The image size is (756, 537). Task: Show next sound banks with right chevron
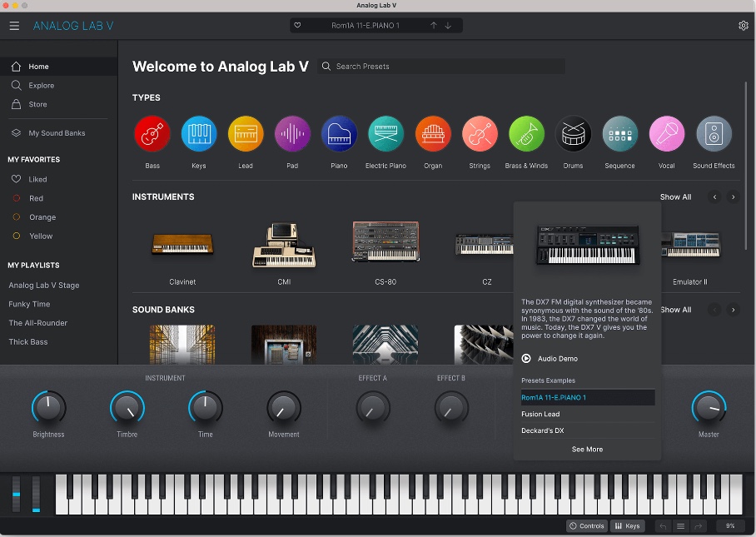pyautogui.click(x=733, y=310)
